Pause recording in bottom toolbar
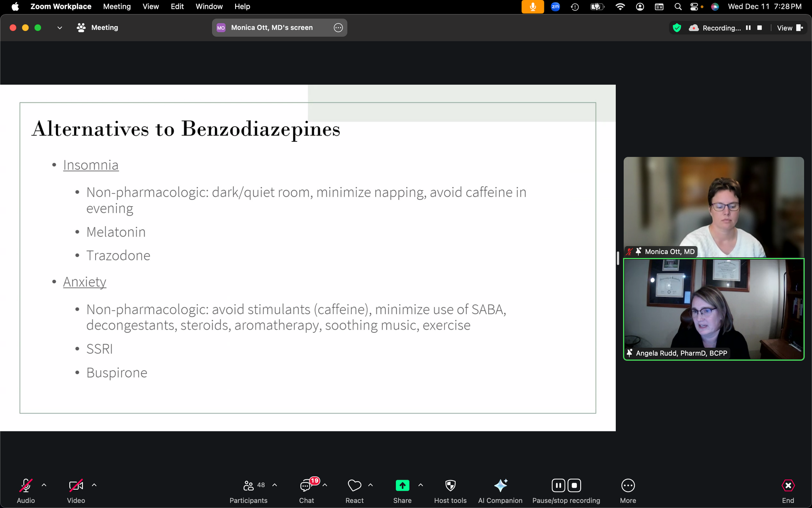 (x=558, y=486)
